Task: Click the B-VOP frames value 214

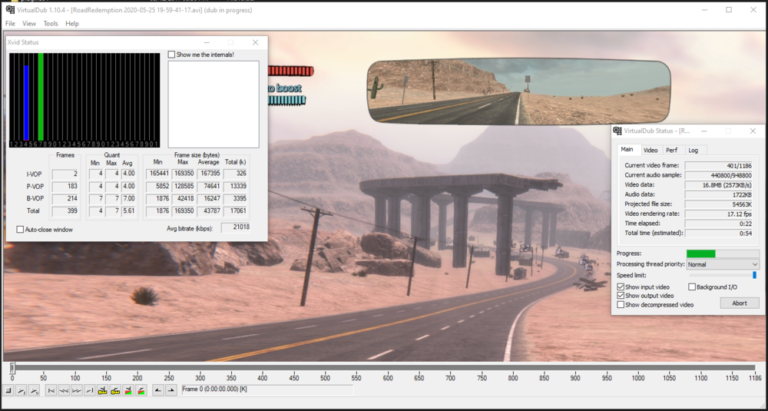Action: click(65, 198)
